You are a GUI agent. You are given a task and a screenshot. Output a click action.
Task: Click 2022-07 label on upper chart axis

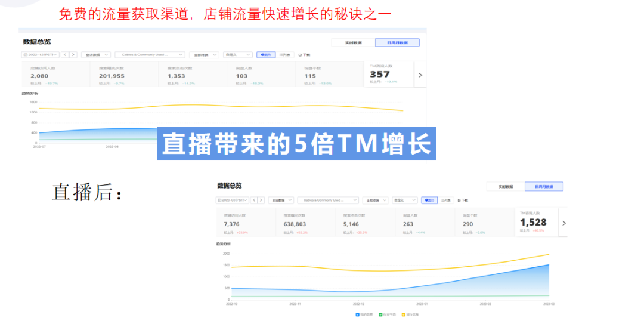point(39,147)
